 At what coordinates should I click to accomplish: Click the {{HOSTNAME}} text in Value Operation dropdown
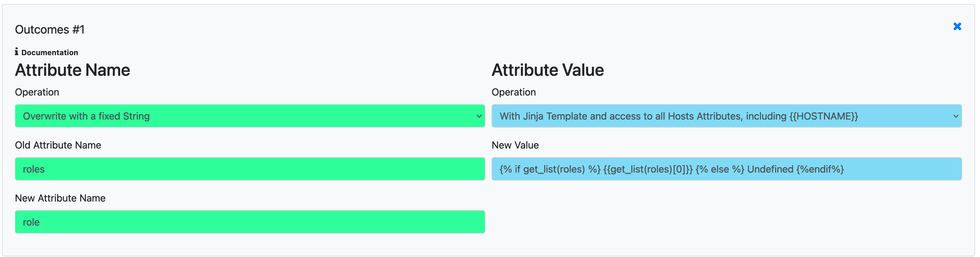[x=824, y=116]
